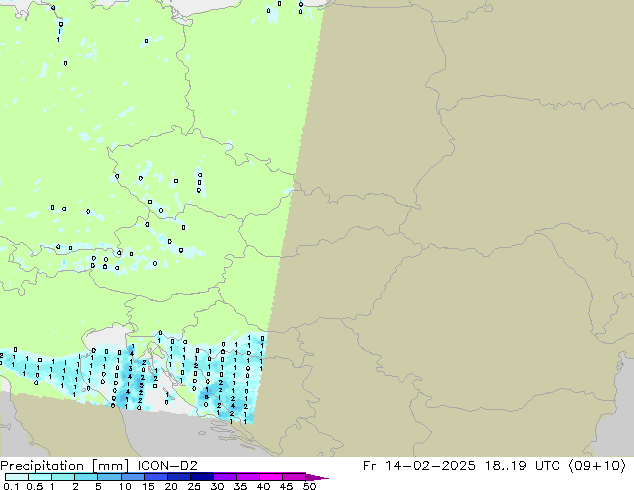
Task: Pick the 10–15 mm legend color swatch
Action: (x=132, y=477)
